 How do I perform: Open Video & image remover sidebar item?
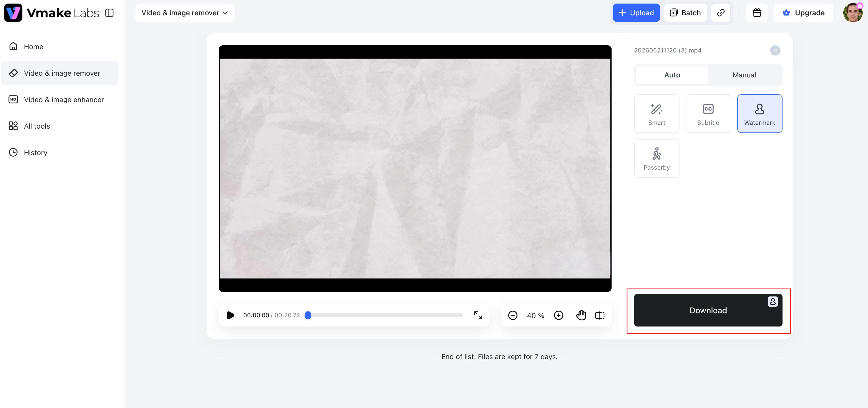[x=60, y=73]
